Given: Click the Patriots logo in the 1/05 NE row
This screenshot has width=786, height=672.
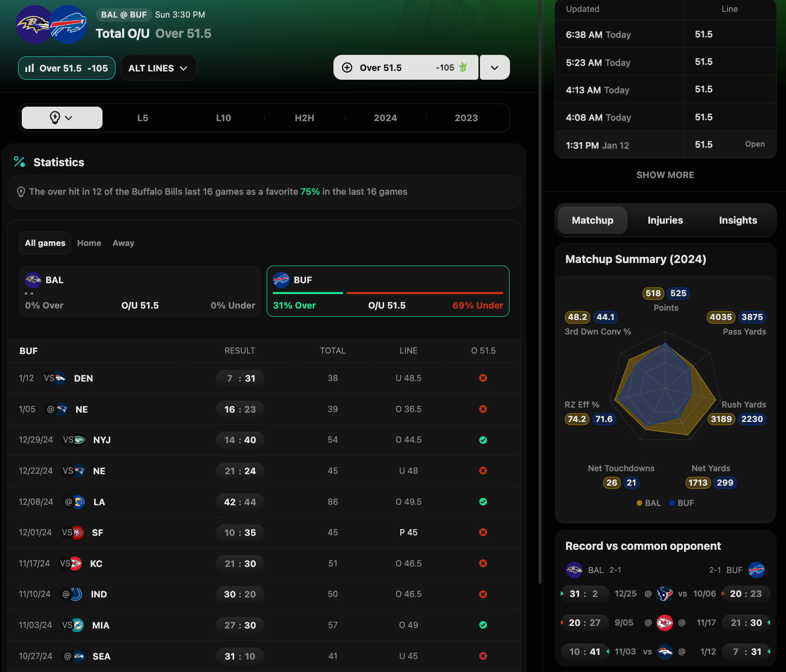Looking at the screenshot, I should pyautogui.click(x=62, y=410).
